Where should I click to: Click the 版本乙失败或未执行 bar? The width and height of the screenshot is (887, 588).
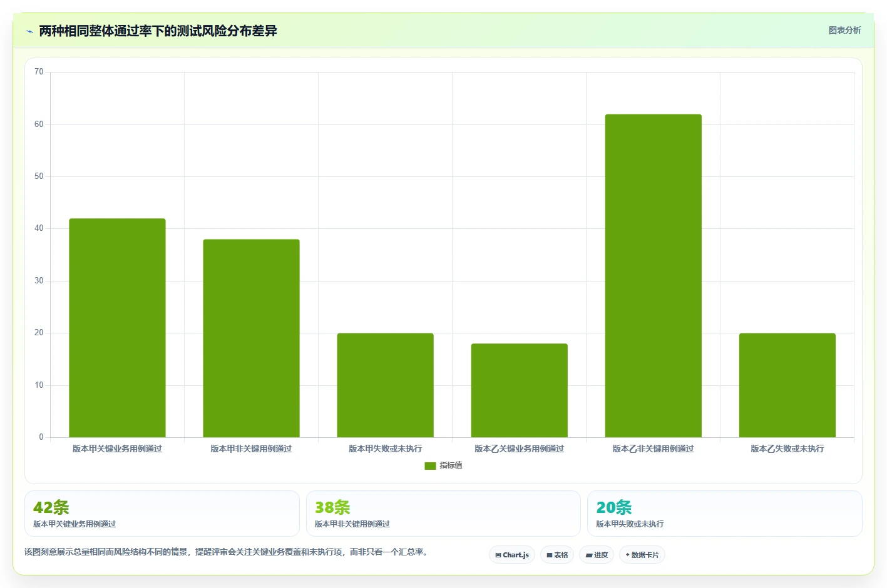click(x=787, y=385)
